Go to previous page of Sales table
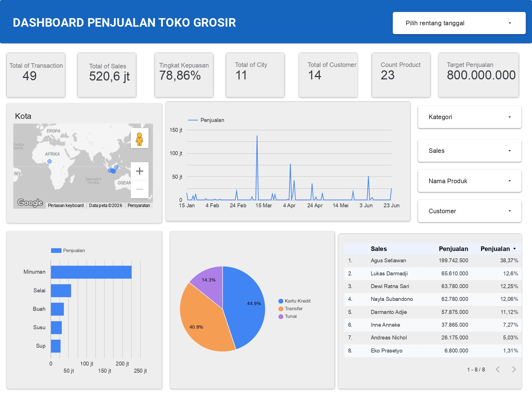532x399 pixels. (498, 369)
